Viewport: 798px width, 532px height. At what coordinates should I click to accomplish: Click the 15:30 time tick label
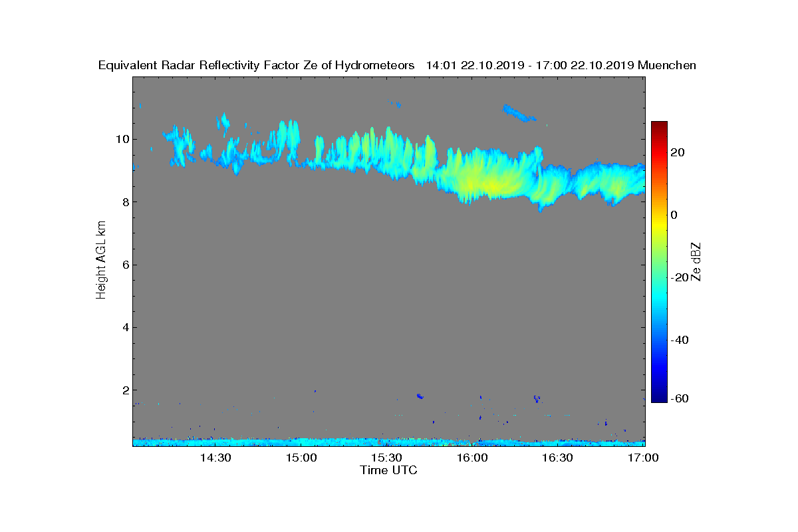[x=386, y=458]
